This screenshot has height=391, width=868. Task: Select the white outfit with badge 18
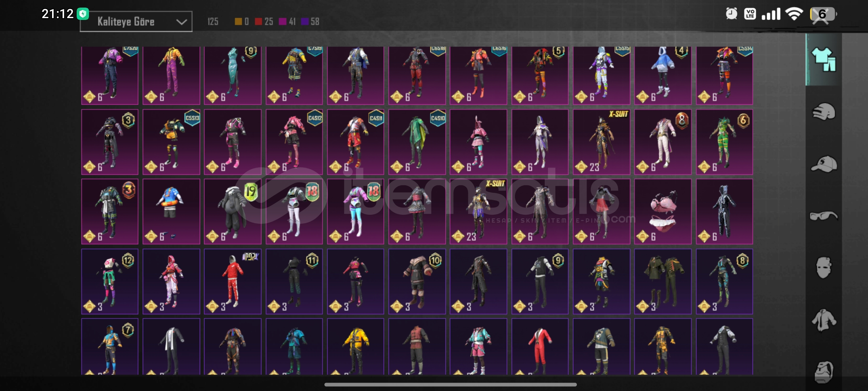click(294, 211)
